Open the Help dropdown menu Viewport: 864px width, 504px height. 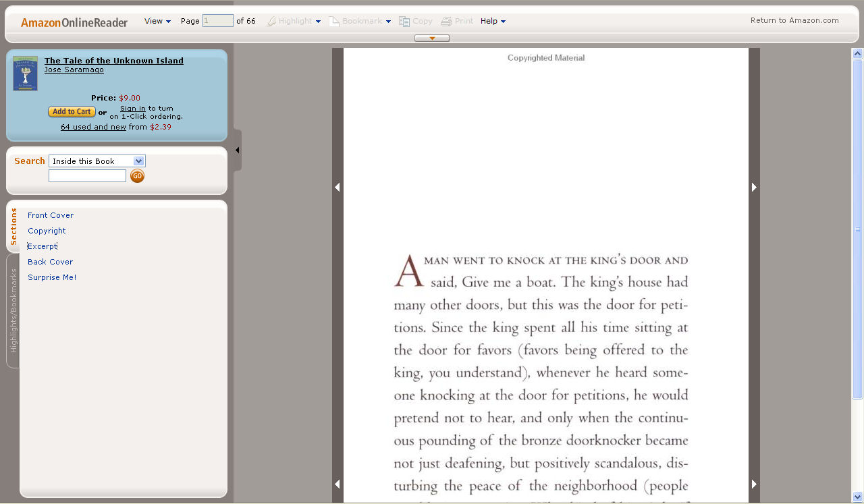[x=493, y=21]
